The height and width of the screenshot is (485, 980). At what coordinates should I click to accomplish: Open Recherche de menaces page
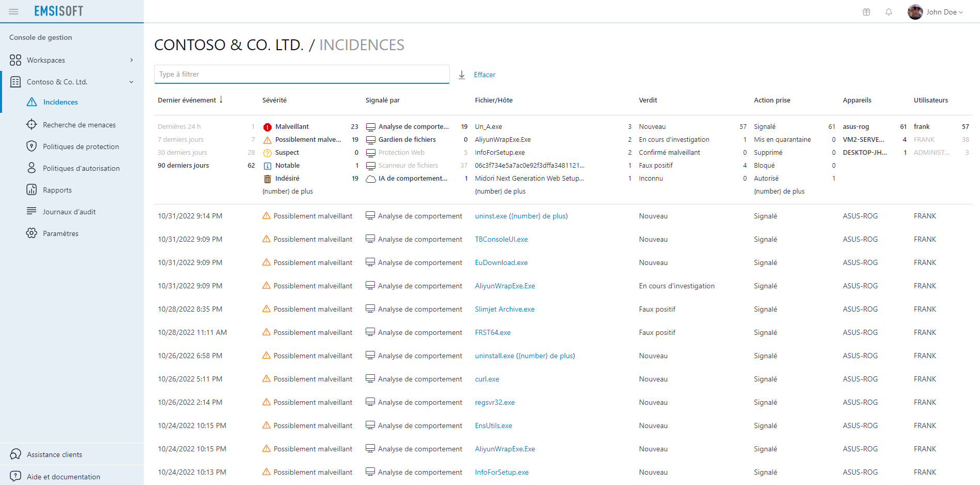[79, 125]
